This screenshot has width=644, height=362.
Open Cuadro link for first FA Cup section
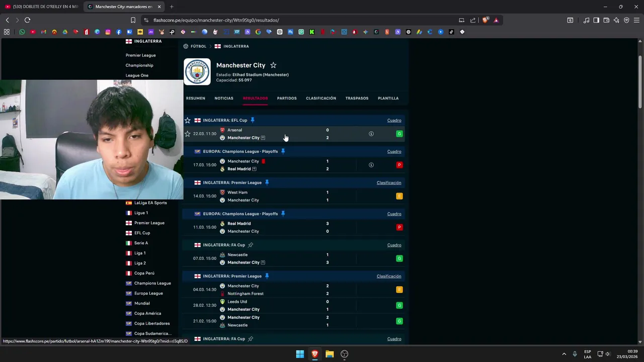point(394,245)
